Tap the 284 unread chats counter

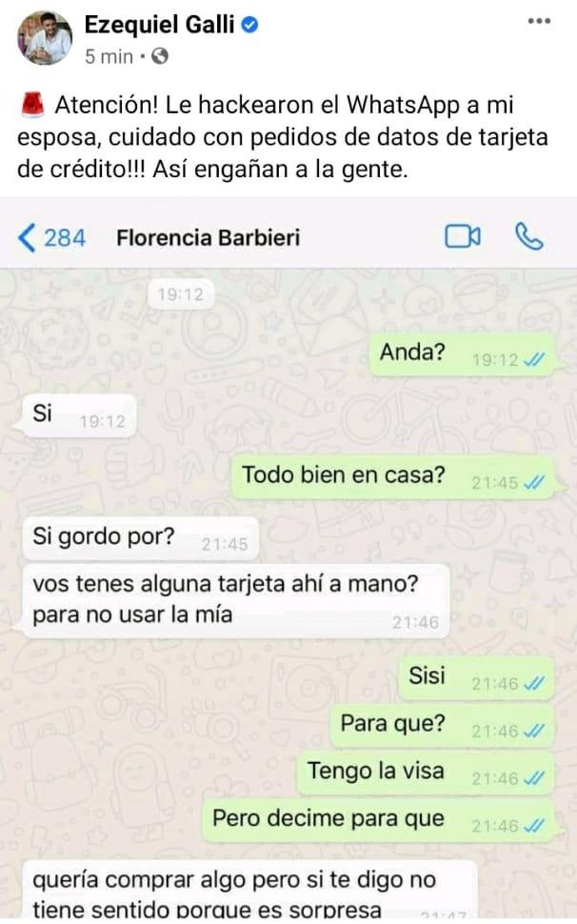click(65, 238)
